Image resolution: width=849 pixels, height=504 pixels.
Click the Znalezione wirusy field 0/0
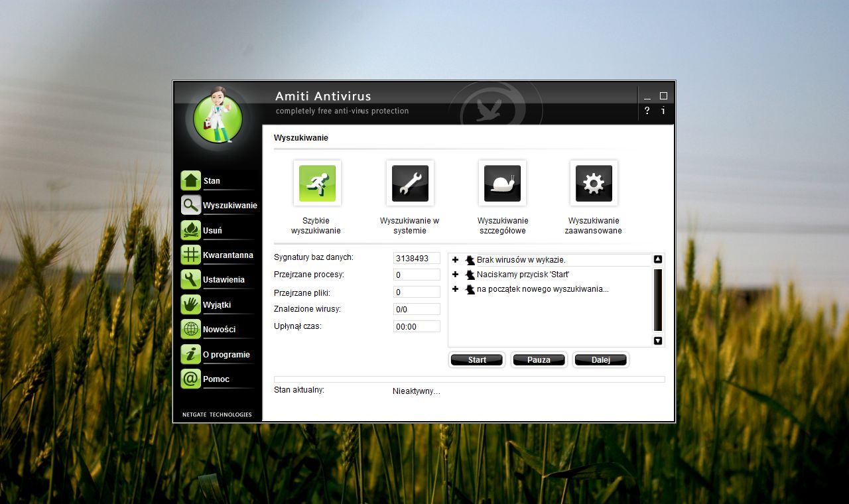pyautogui.click(x=417, y=309)
